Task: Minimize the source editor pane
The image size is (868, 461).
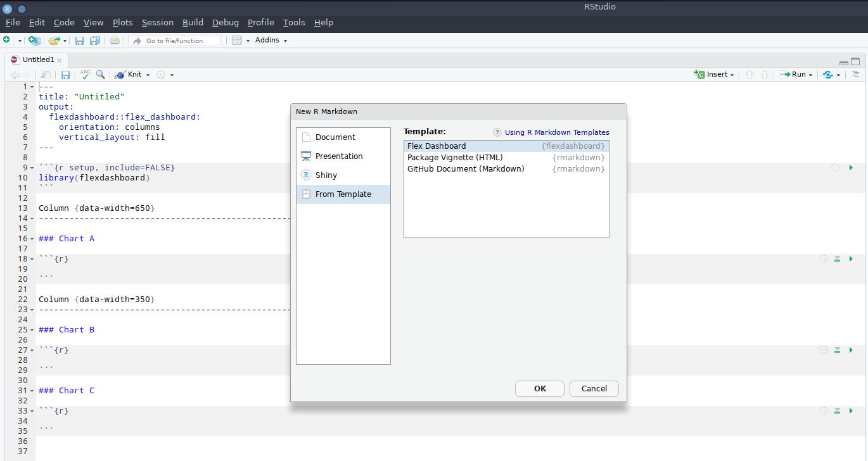Action: pos(843,62)
